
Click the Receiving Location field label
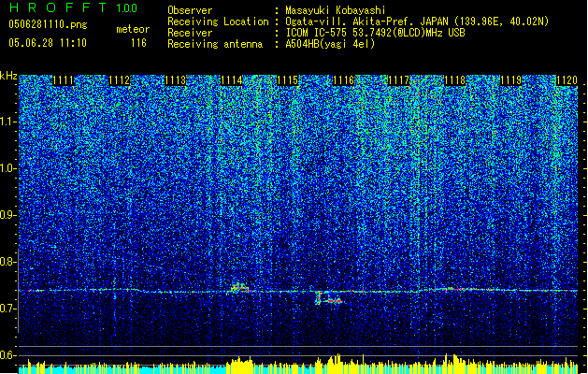point(218,22)
